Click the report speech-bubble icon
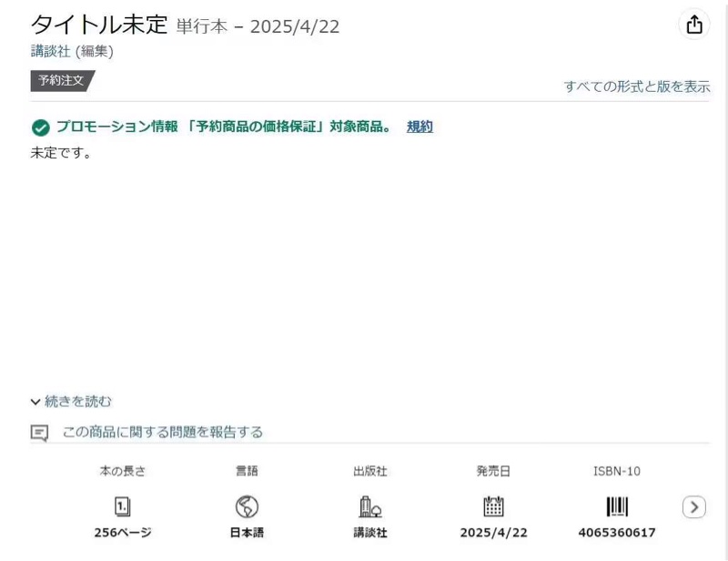The image size is (728, 561). pyautogui.click(x=39, y=433)
